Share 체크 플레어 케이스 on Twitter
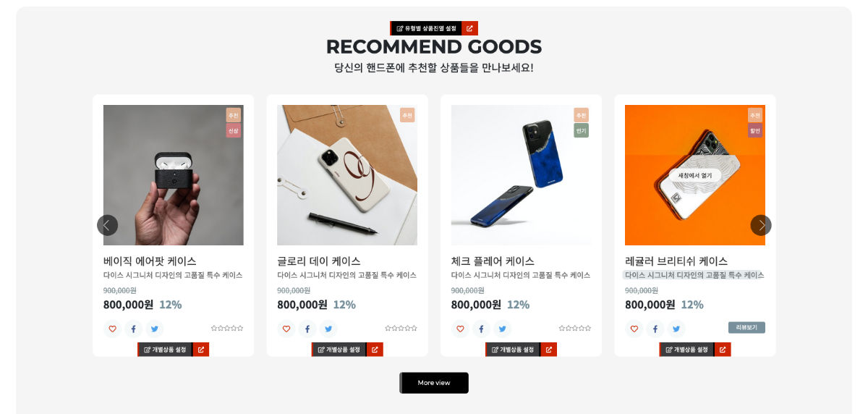This screenshot has height=414, width=868. (x=502, y=329)
